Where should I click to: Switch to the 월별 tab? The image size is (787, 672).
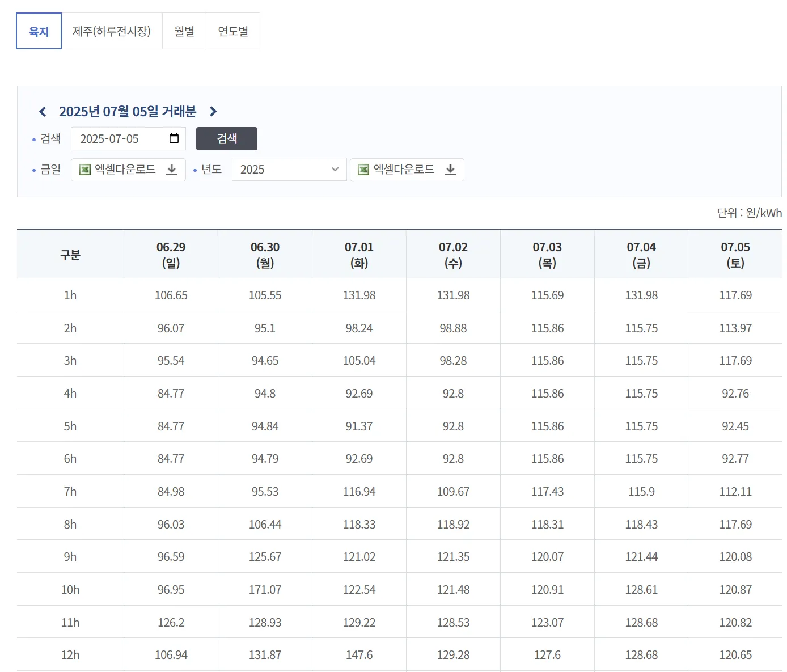point(184,31)
